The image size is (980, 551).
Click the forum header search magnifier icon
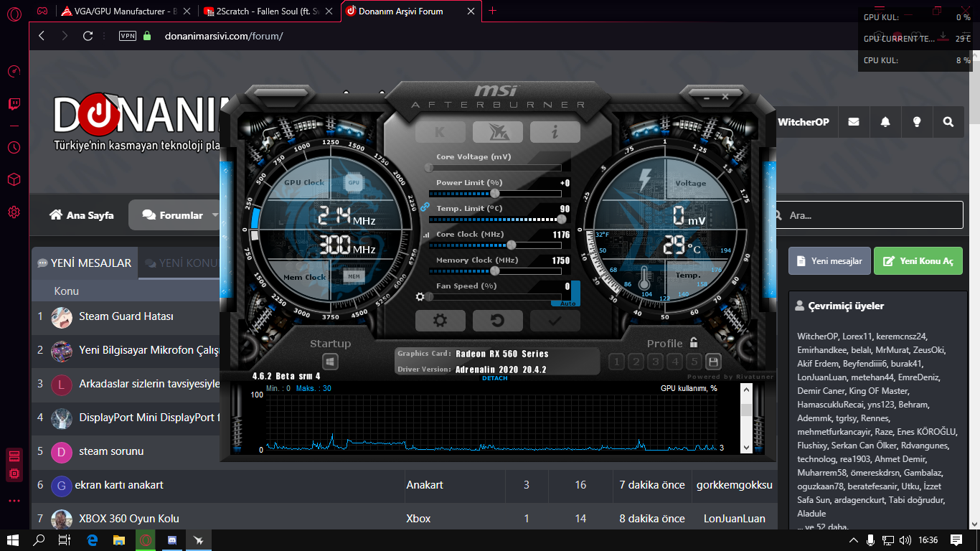pyautogui.click(x=948, y=122)
